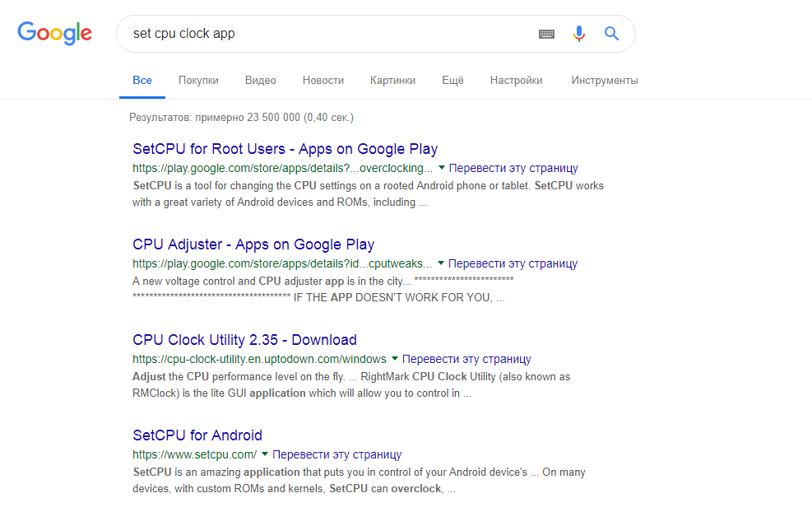Translate the CPU Clock Utility page

click(466, 359)
